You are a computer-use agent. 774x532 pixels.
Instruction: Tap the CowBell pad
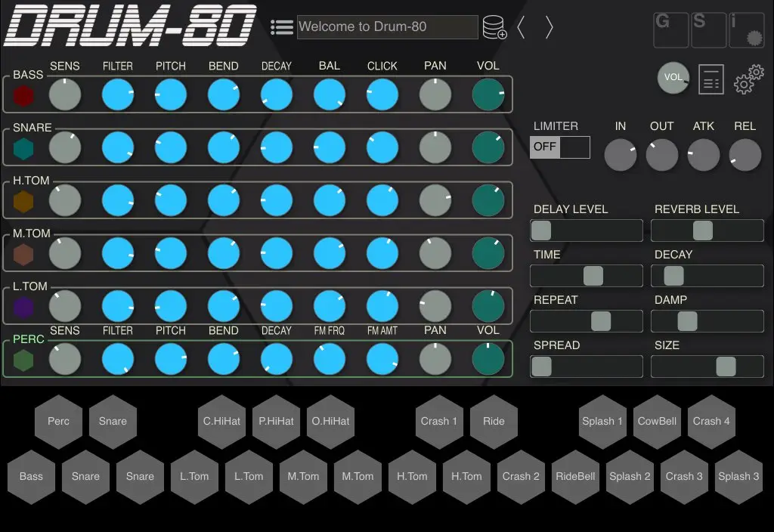tap(657, 422)
